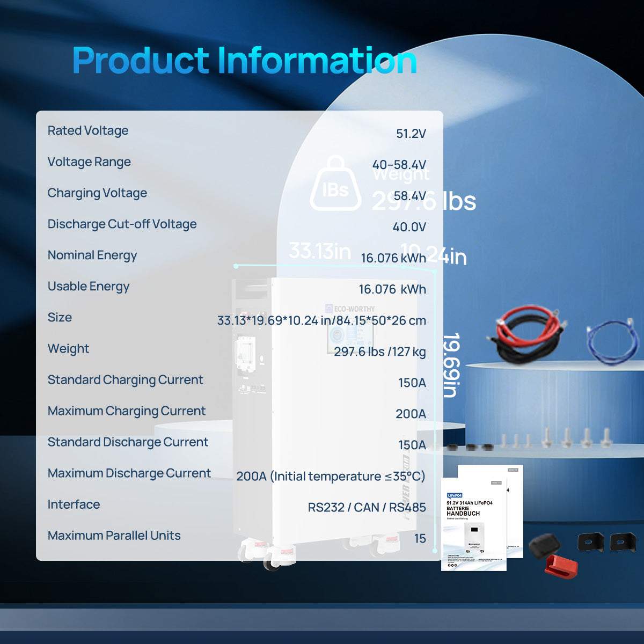Click the 'Maximum Charging Current' label
The image size is (644, 644).
(x=127, y=411)
